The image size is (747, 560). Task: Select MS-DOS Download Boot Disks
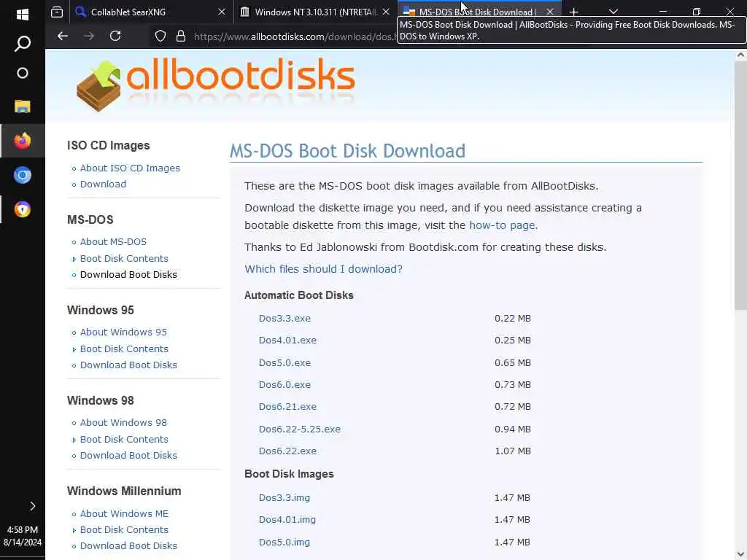[x=128, y=275]
